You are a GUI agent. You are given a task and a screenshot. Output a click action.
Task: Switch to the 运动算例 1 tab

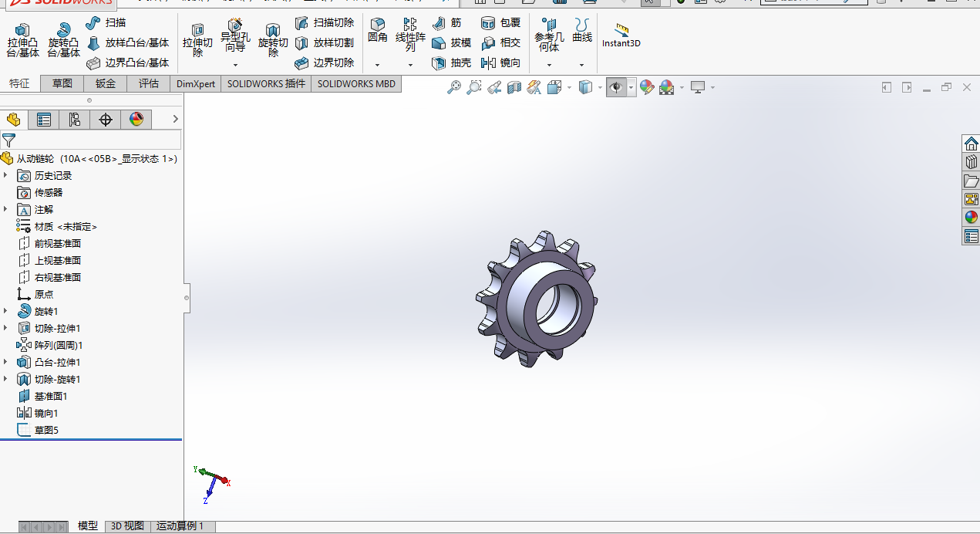click(x=180, y=526)
